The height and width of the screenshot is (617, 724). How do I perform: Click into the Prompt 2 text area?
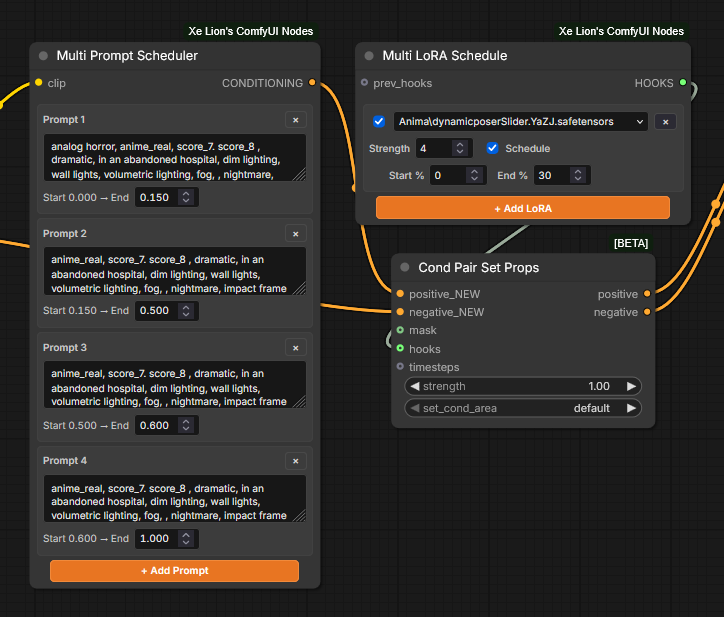tap(175, 271)
